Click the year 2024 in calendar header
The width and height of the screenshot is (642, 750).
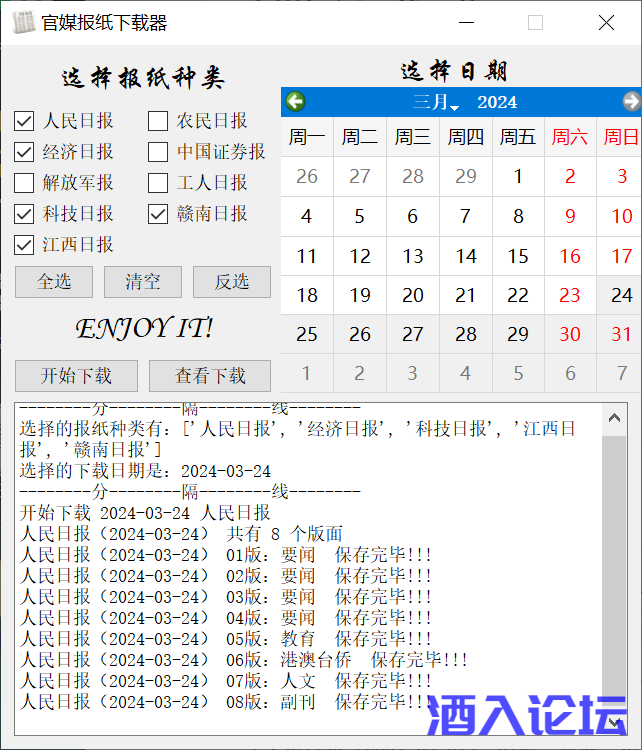[x=497, y=103]
